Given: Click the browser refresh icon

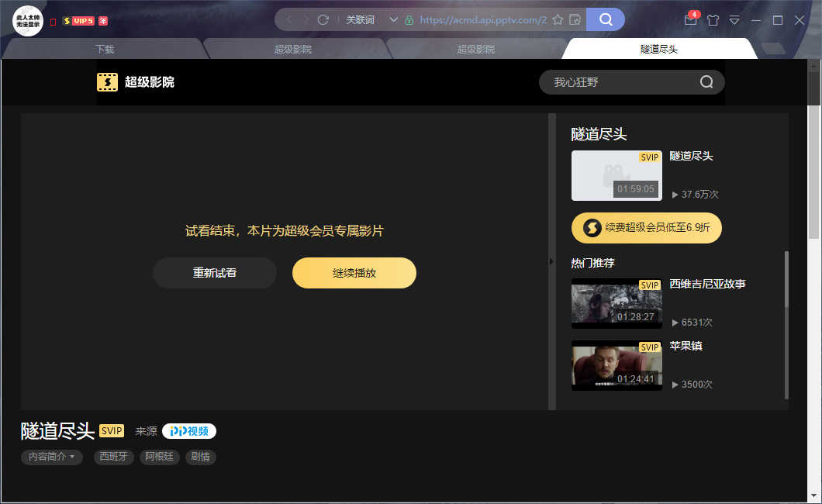Looking at the screenshot, I should tap(323, 19).
